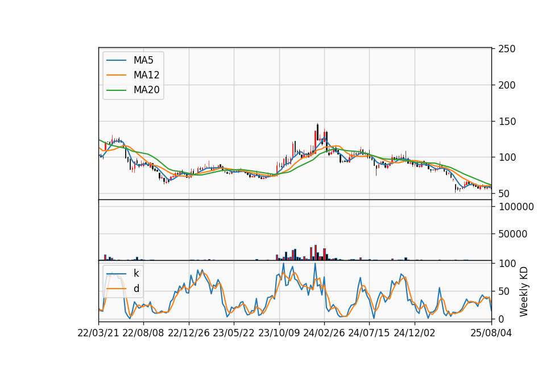Click the tallest candlestick at the price peak
This screenshot has width=546, height=392.
point(317,132)
